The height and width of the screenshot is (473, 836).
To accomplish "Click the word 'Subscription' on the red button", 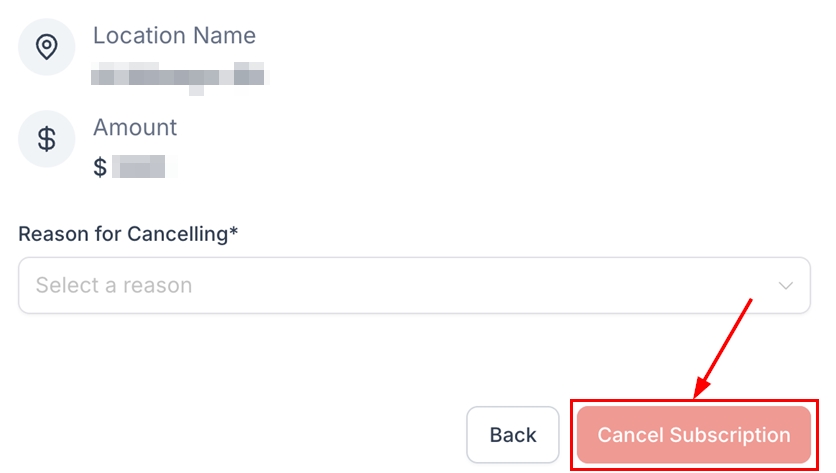I will pos(730,435).
